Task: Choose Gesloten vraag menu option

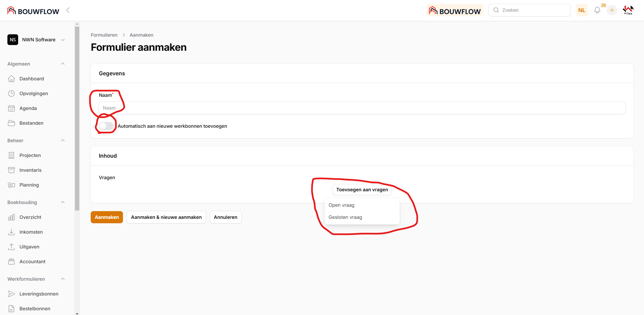Action: pyautogui.click(x=345, y=217)
